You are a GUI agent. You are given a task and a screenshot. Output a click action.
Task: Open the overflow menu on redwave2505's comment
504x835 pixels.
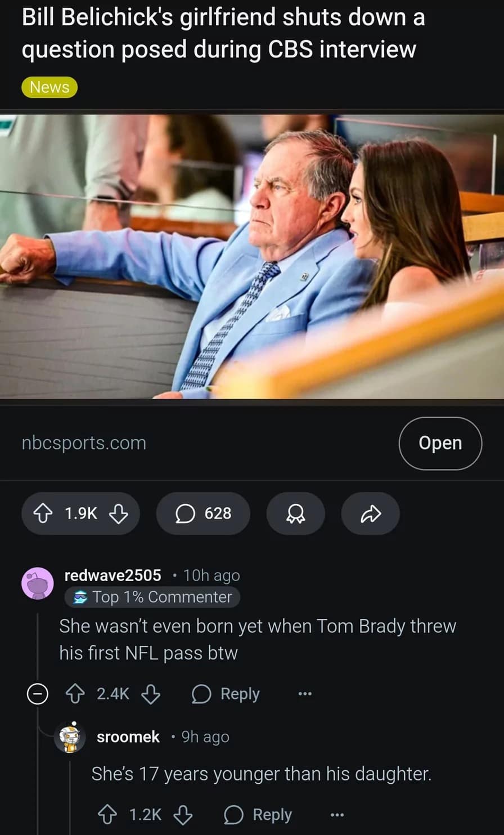[304, 694]
